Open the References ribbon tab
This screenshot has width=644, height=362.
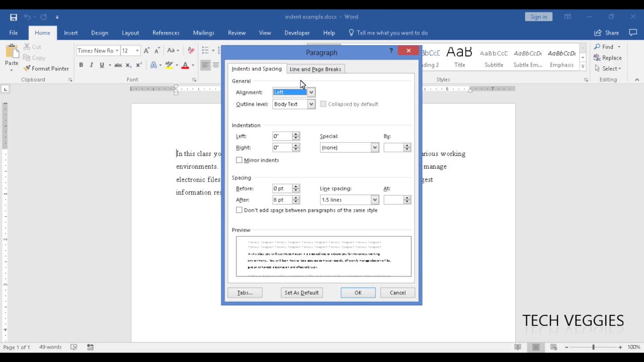tap(166, 33)
